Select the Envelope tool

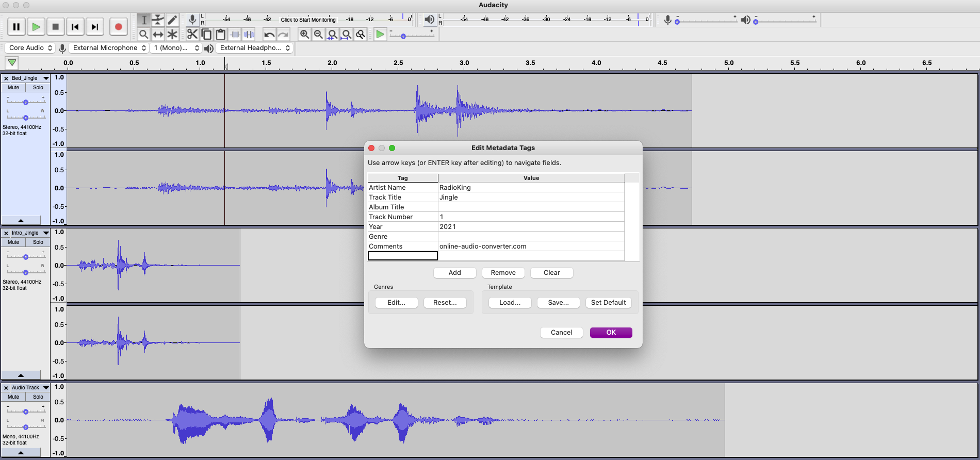point(158,20)
